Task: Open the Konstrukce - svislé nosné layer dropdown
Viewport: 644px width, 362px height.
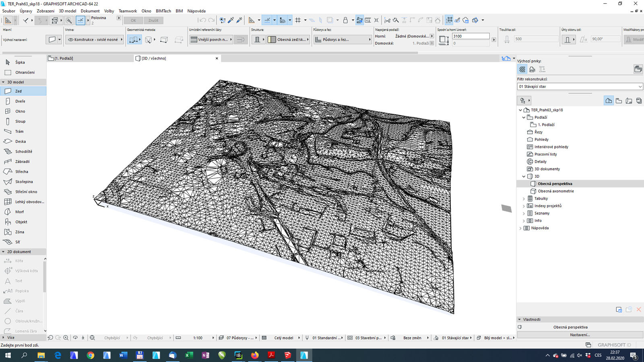Action: tap(95, 39)
